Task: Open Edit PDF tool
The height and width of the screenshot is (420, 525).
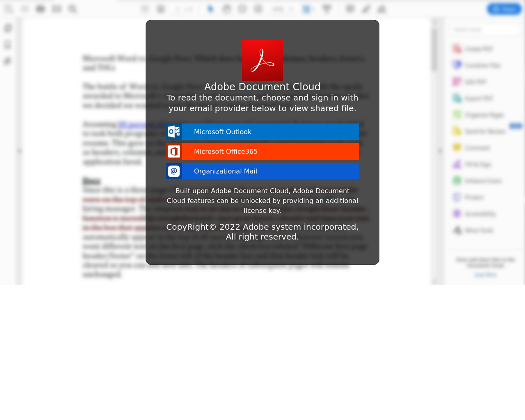Action: coord(470,82)
